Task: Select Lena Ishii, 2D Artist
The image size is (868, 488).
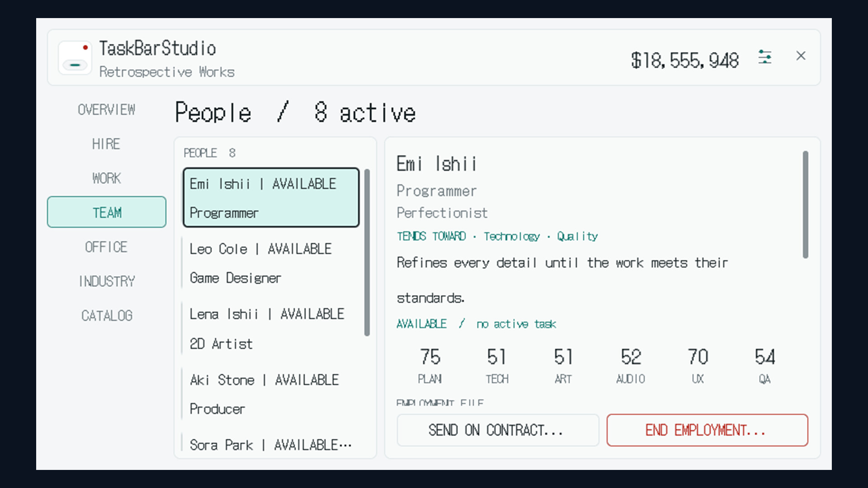Action: (x=271, y=328)
